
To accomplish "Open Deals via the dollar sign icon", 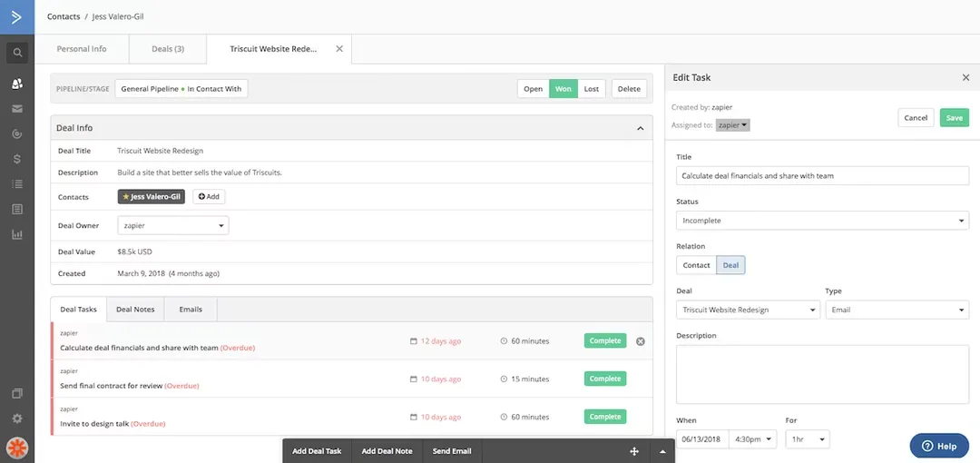I will [16, 159].
